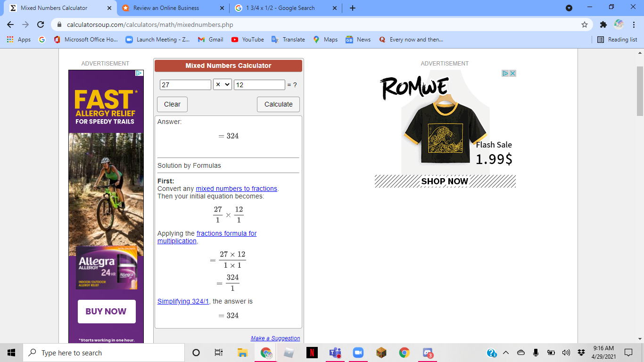Image resolution: width=644 pixels, height=362 pixels.
Task: Open the tab search dropdown arrow
Action: [x=569, y=8]
